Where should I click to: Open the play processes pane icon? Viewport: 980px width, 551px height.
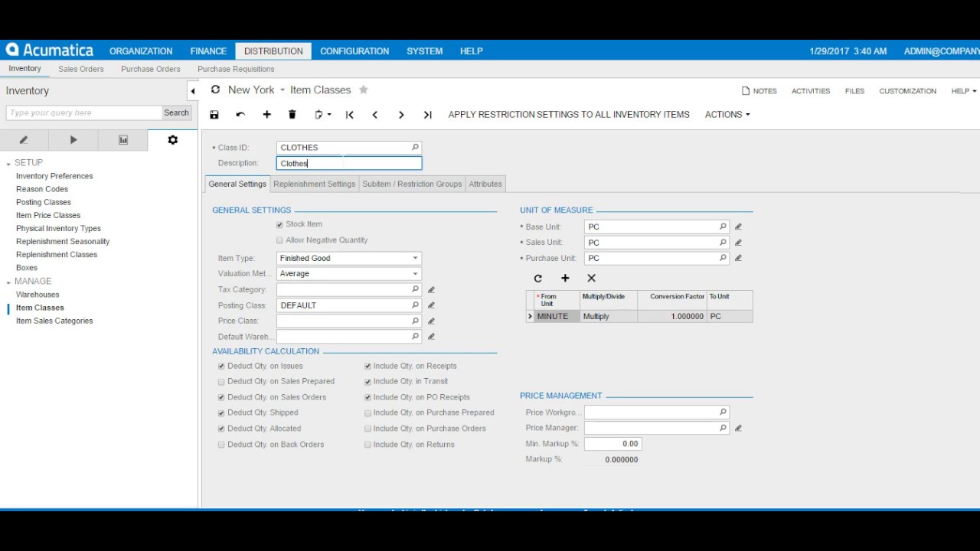click(x=73, y=140)
